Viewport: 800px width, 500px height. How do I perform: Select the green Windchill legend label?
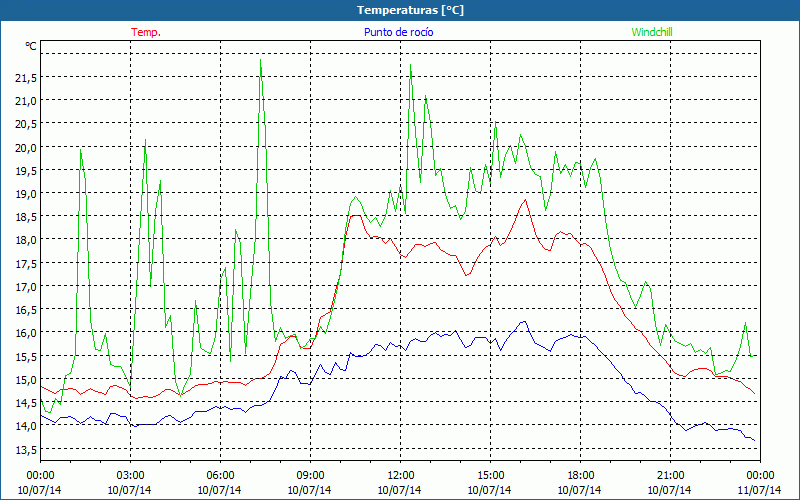click(652, 32)
